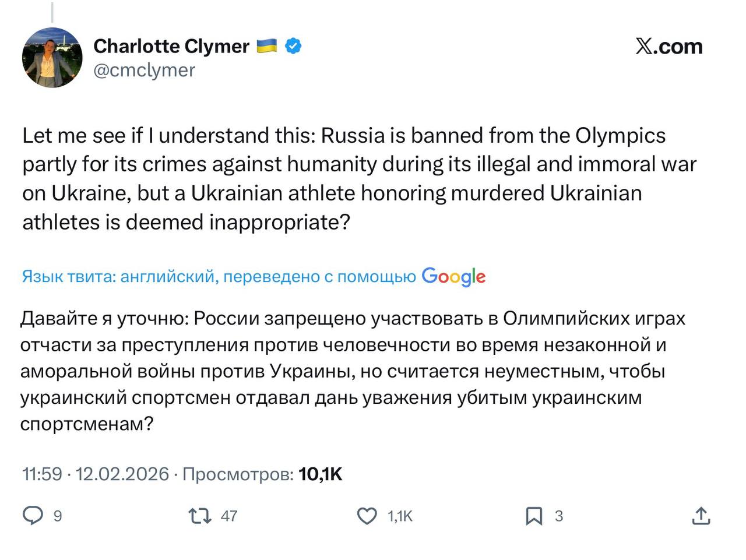746x560 pixels.
Task: Bookmark the tweet using the bookmark icon
Action: [533, 516]
